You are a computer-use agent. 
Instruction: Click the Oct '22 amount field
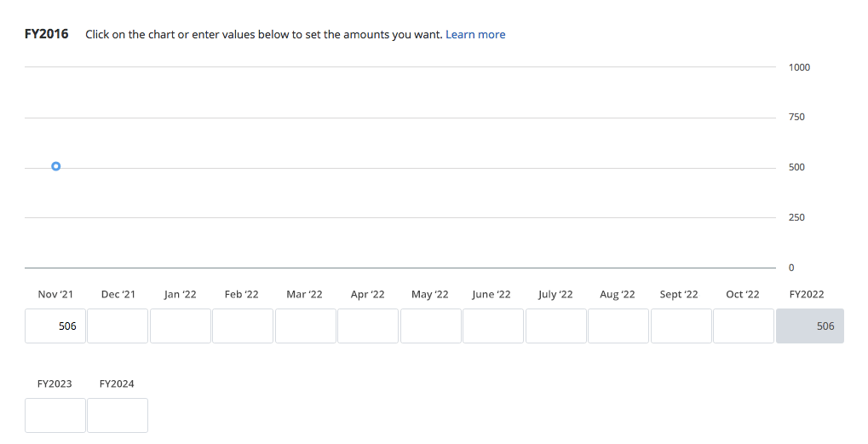pyautogui.click(x=744, y=326)
